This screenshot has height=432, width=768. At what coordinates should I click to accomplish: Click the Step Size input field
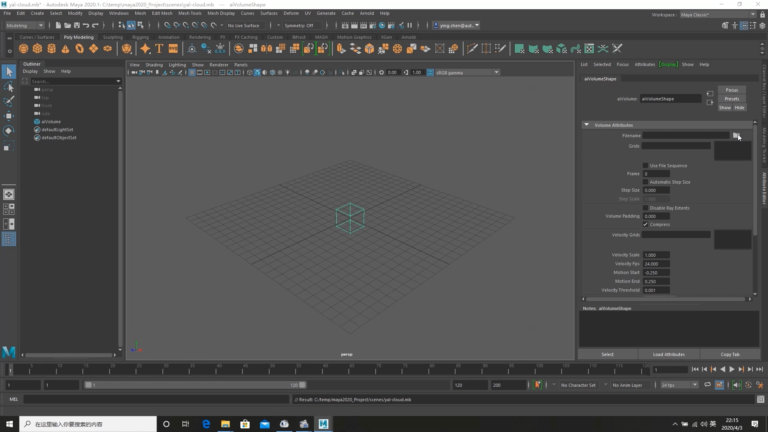(656, 191)
